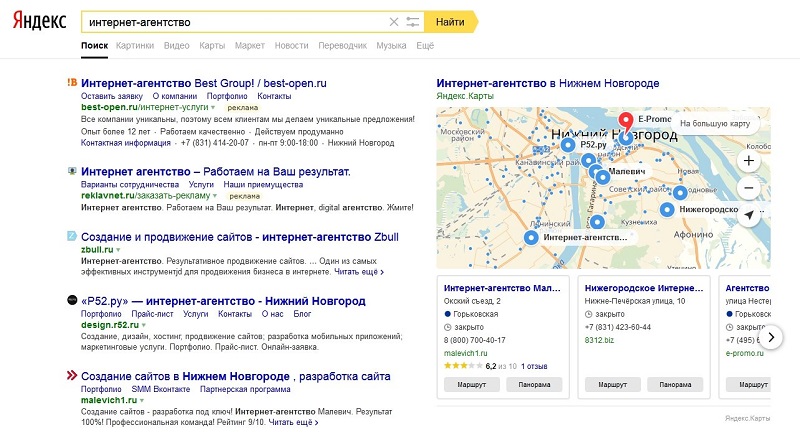Click reklavnet favicon icon
Screen dimensions: 800x437
[72, 171]
